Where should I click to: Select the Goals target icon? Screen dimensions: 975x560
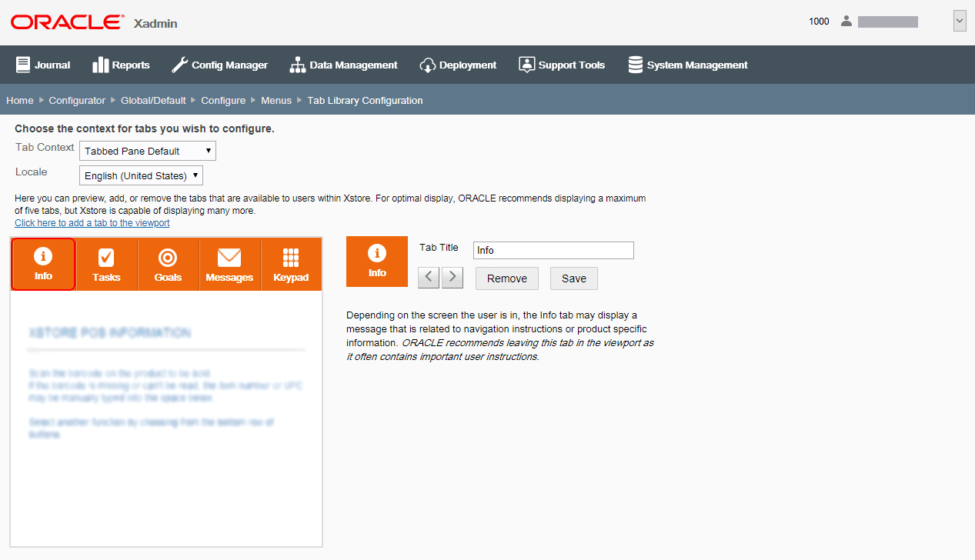(x=168, y=255)
